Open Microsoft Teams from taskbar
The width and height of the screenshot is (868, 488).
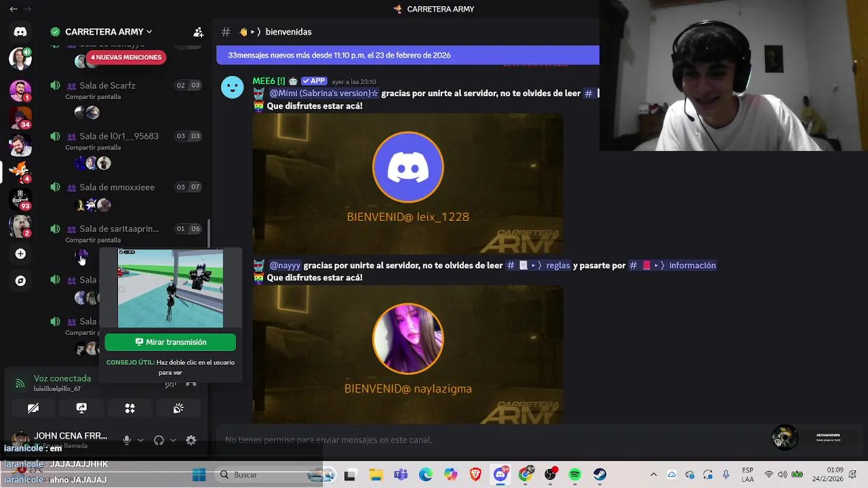point(401,474)
